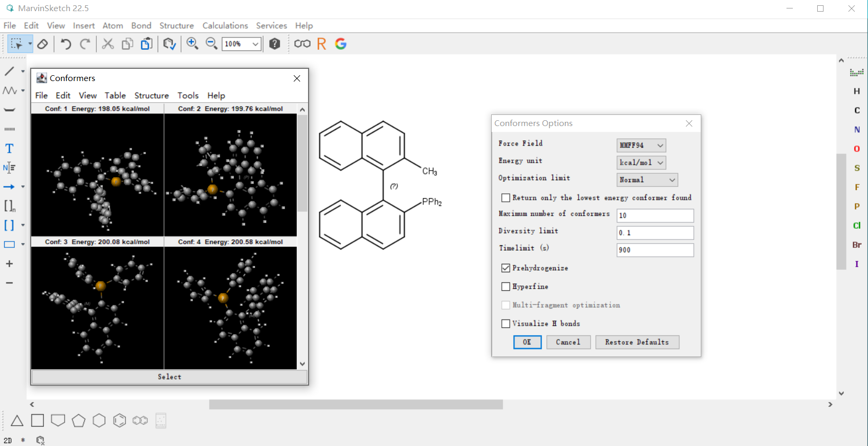This screenshot has height=446, width=868.
Task: Choose the Oxygen atom button
Action: (856, 149)
